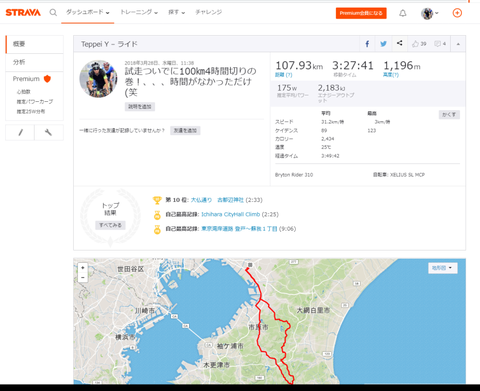The image size is (480, 391).
Task: Click the Bryton Rider 310 device text
Action: coord(294,175)
